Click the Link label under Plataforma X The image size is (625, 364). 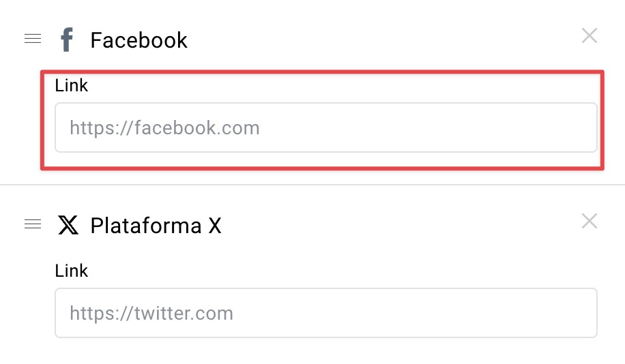coord(72,271)
